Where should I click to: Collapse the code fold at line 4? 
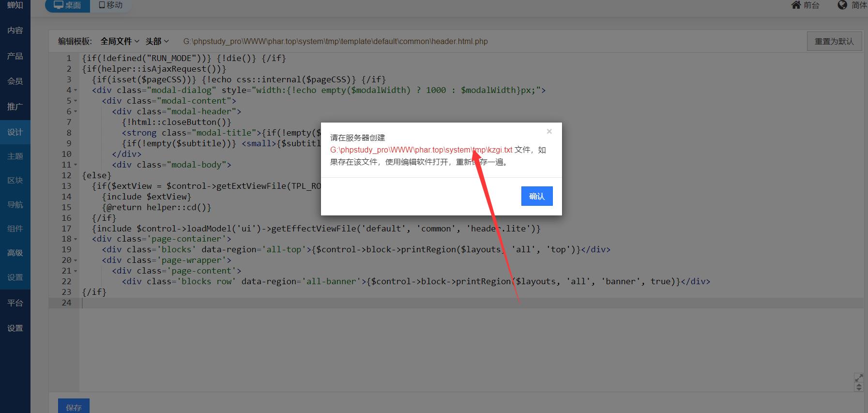[76, 90]
